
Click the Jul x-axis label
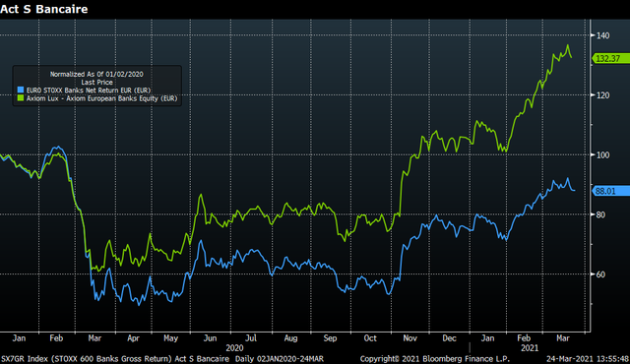[x=251, y=338]
